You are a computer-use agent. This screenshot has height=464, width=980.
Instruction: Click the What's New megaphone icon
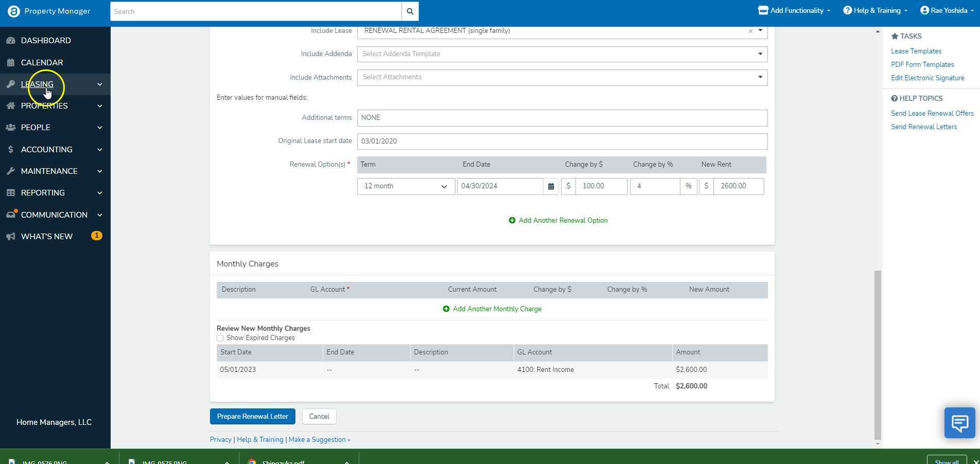pos(10,236)
